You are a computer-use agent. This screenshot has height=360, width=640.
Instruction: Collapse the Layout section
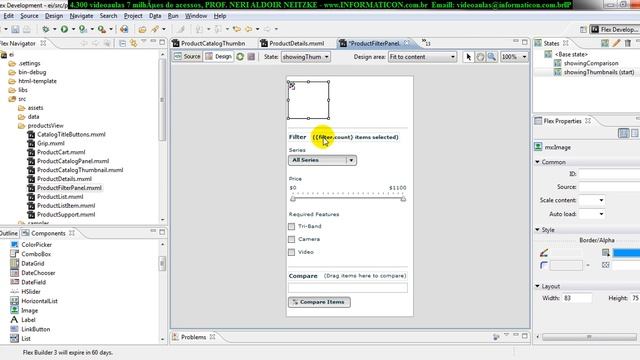tap(537, 286)
